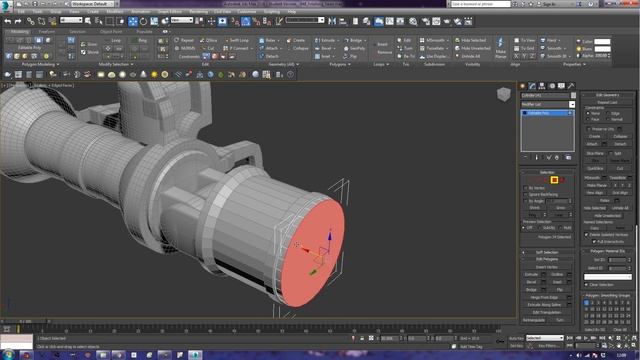Switch to the Freeform ribbon tab
The height and width of the screenshot is (360, 640).
[x=47, y=31]
